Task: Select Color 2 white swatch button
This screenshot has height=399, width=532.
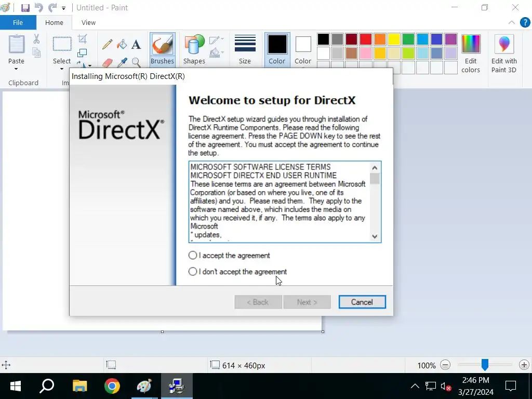Action: click(x=303, y=49)
